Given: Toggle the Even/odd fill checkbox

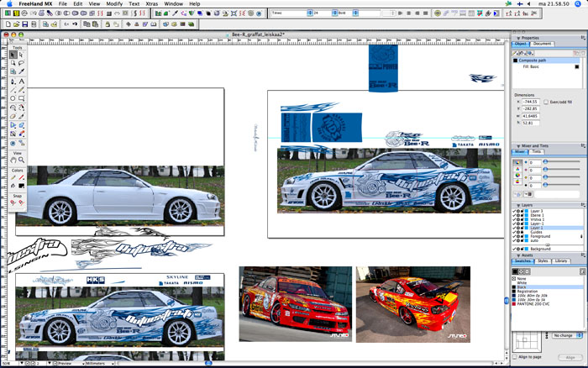Looking at the screenshot, I should (x=546, y=102).
